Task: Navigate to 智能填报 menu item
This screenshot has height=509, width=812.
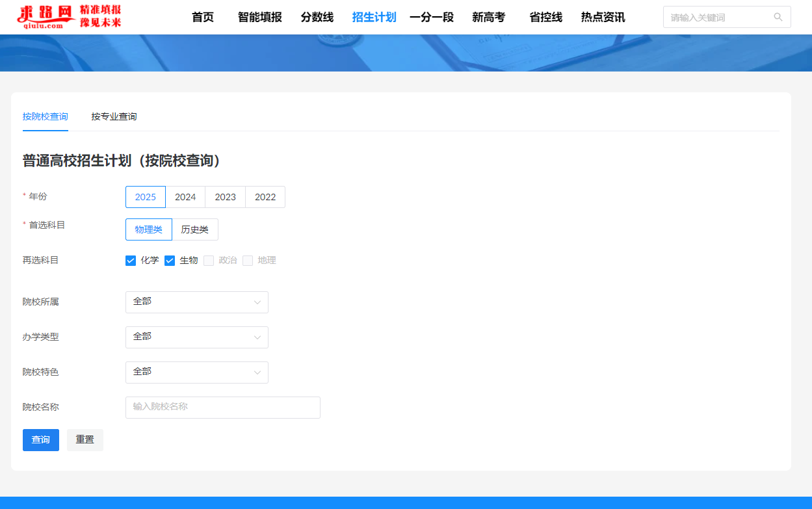Action: [x=259, y=17]
